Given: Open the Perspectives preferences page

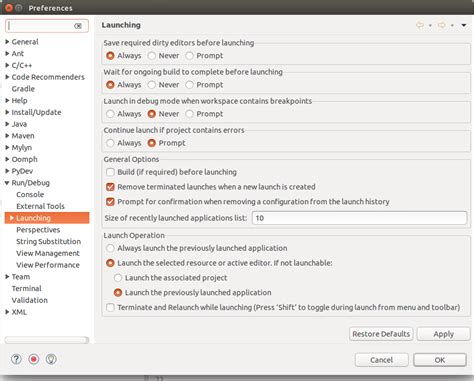Looking at the screenshot, I should coord(38,230).
